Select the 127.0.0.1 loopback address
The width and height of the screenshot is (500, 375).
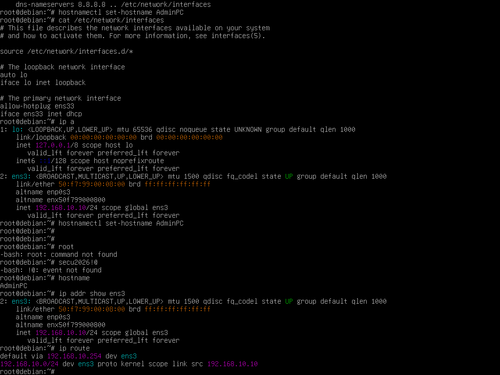(53, 145)
